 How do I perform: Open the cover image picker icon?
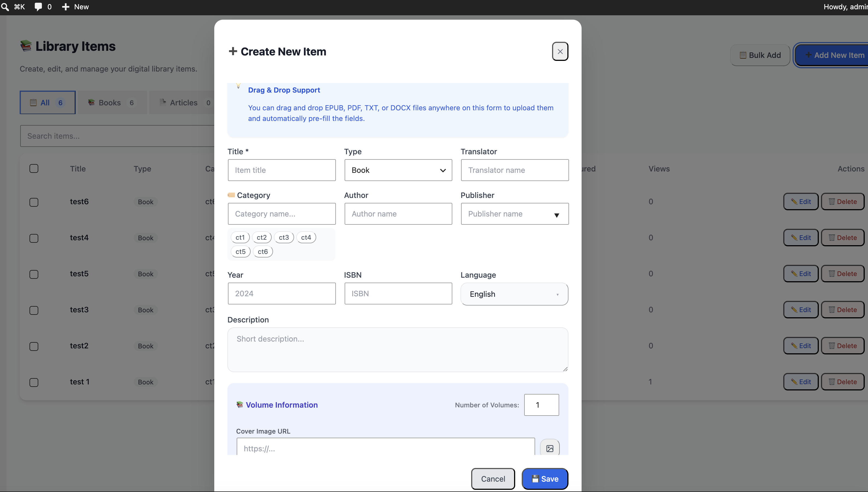(550, 448)
